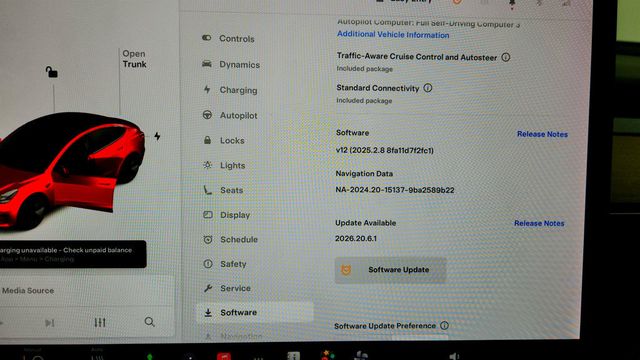
Task: Open the Locks menu
Action: tap(224, 140)
